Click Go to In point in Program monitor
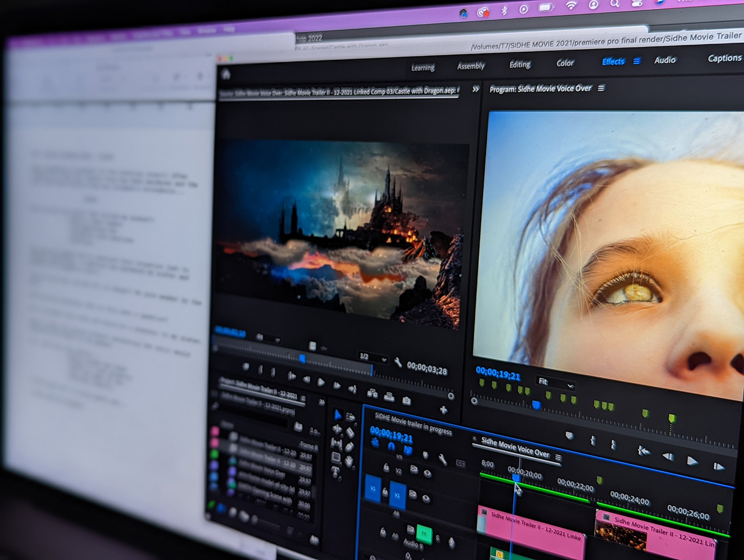 pyautogui.click(x=643, y=450)
